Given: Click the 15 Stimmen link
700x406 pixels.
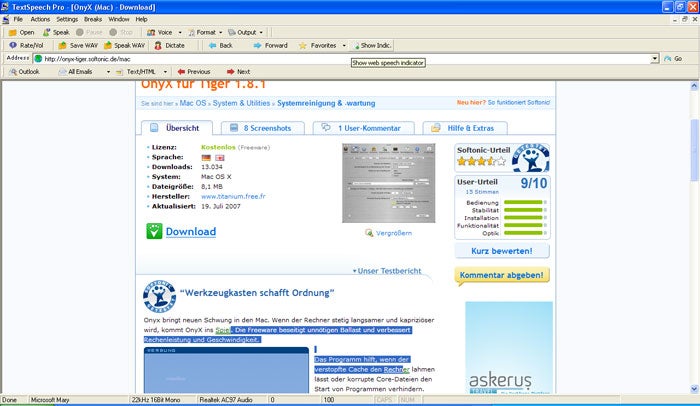Looking at the screenshot, I should [482, 192].
